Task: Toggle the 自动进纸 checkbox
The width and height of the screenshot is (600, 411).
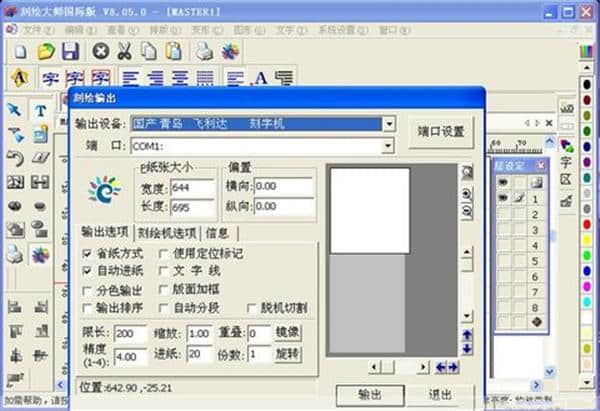Action: [87, 271]
